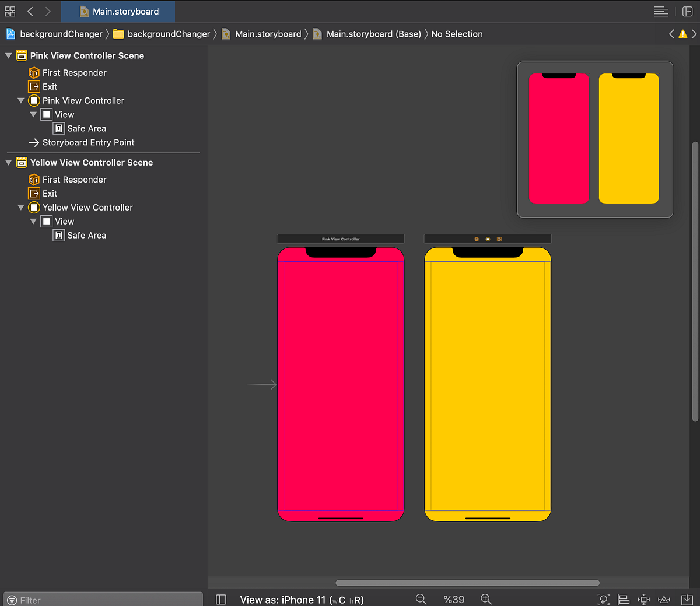Click the related items grid icon top left
Screen dimensions: 700x606
(x=10, y=11)
